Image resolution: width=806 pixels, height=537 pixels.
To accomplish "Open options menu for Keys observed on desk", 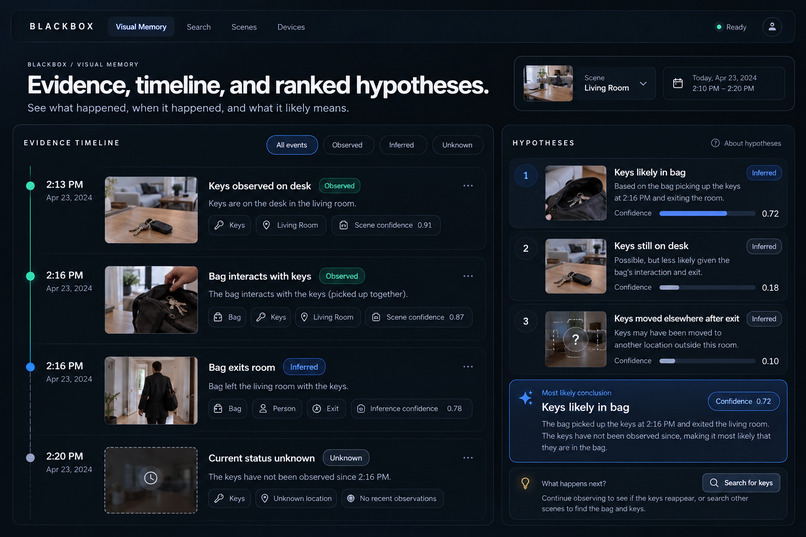I will tap(468, 186).
